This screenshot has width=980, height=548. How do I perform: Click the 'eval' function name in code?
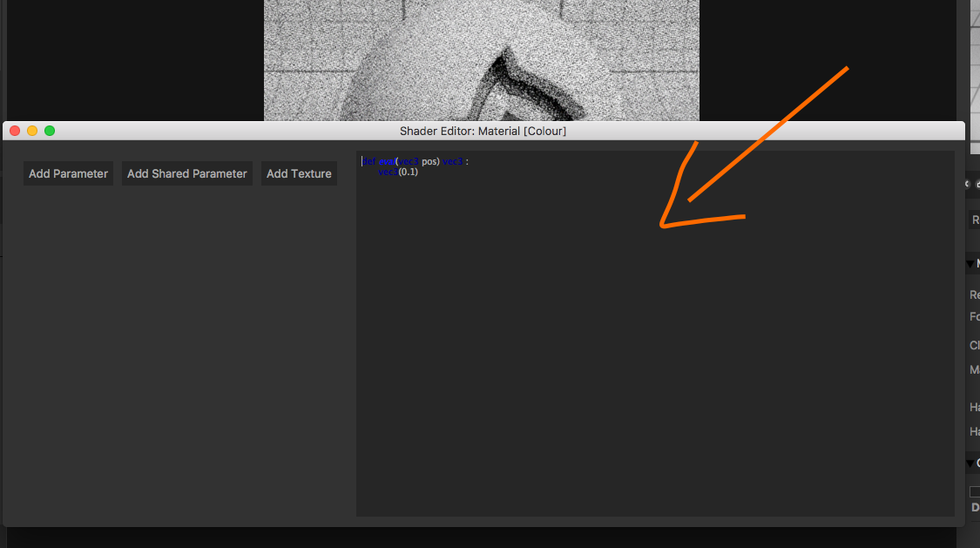pos(387,162)
